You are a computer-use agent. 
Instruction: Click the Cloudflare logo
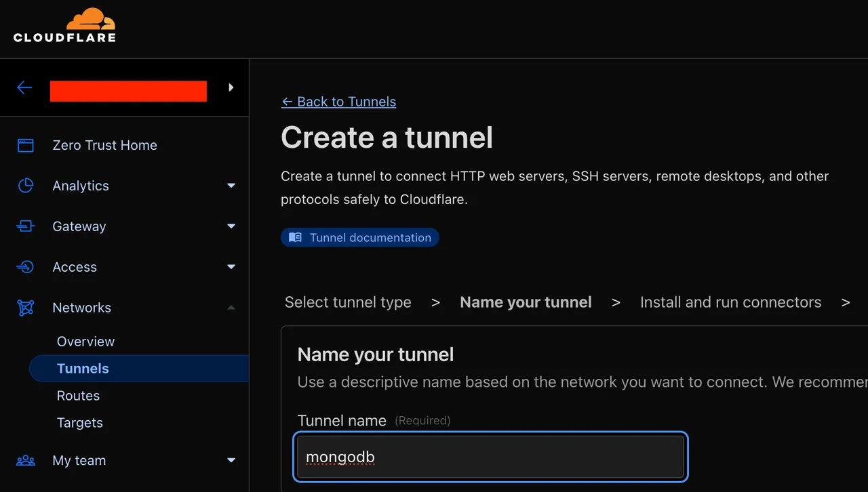coord(64,25)
